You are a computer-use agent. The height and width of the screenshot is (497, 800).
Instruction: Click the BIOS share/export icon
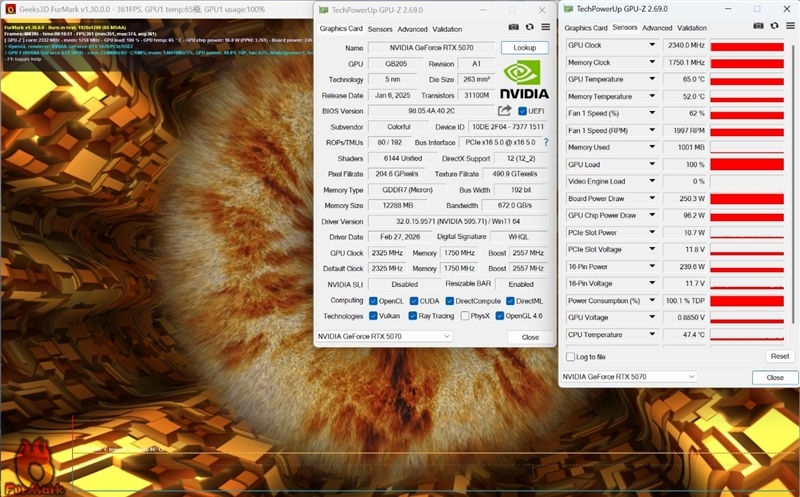tap(504, 111)
